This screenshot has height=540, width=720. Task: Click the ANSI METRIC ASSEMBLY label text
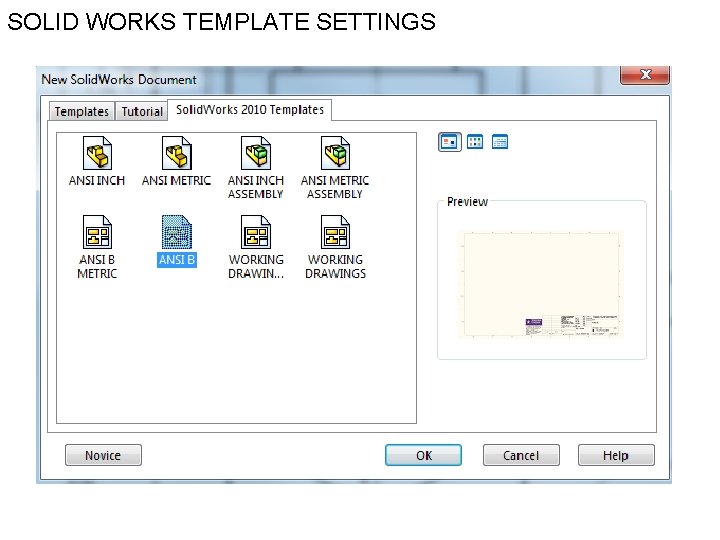pyautogui.click(x=335, y=187)
